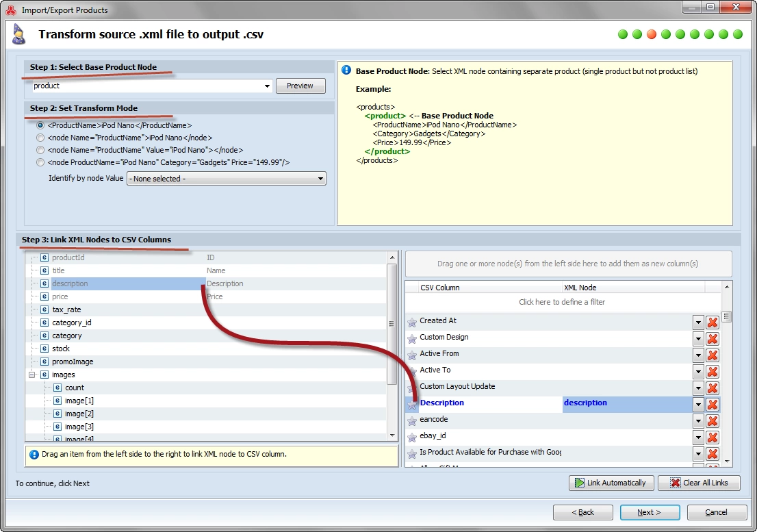Pick the attributes-only node transform mode
Screen dimensions: 757x532
(40, 163)
